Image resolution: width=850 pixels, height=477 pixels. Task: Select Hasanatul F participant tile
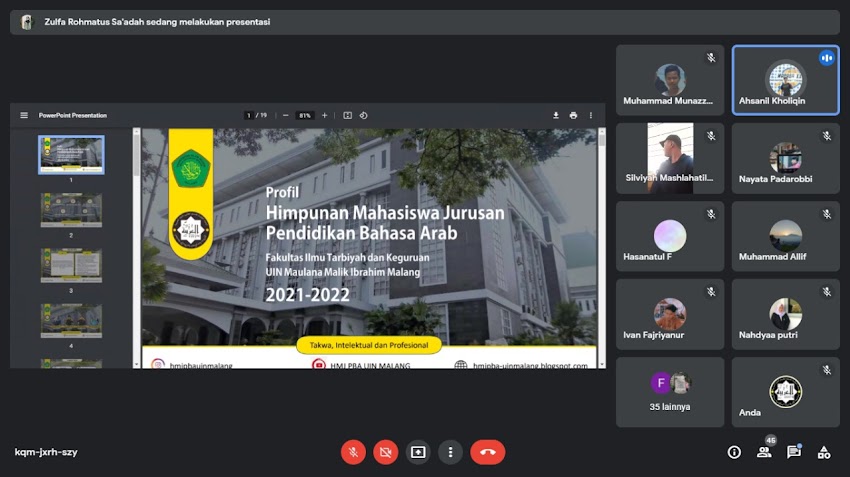(670, 236)
